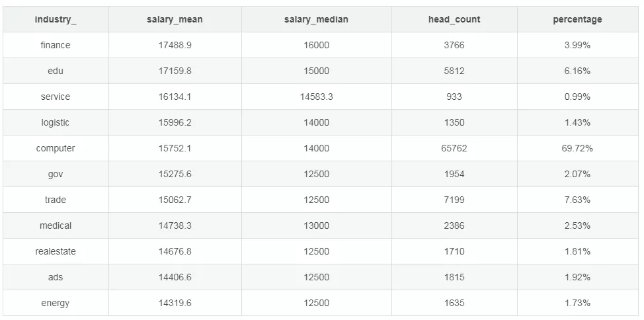Screen dimensions: 644x320
Task: Select the realestate row label
Action: [56, 251]
